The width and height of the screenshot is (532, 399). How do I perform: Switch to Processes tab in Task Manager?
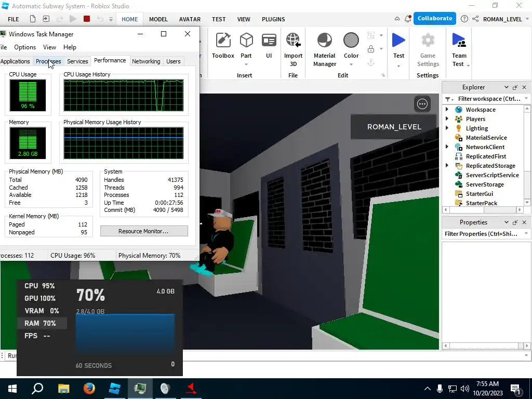click(48, 61)
